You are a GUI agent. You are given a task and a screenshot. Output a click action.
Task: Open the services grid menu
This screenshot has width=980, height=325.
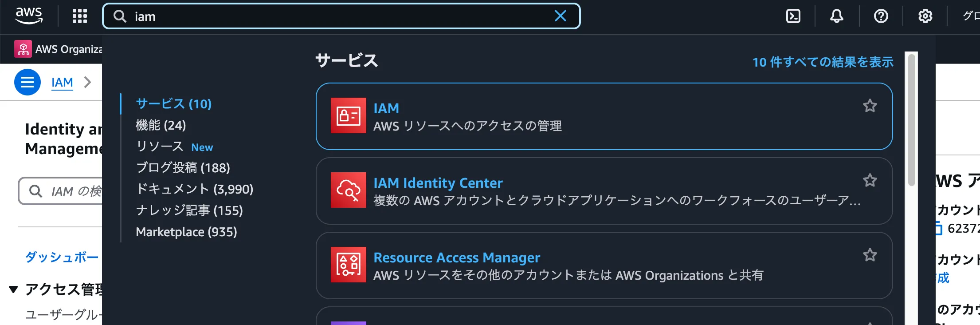pos(80,16)
